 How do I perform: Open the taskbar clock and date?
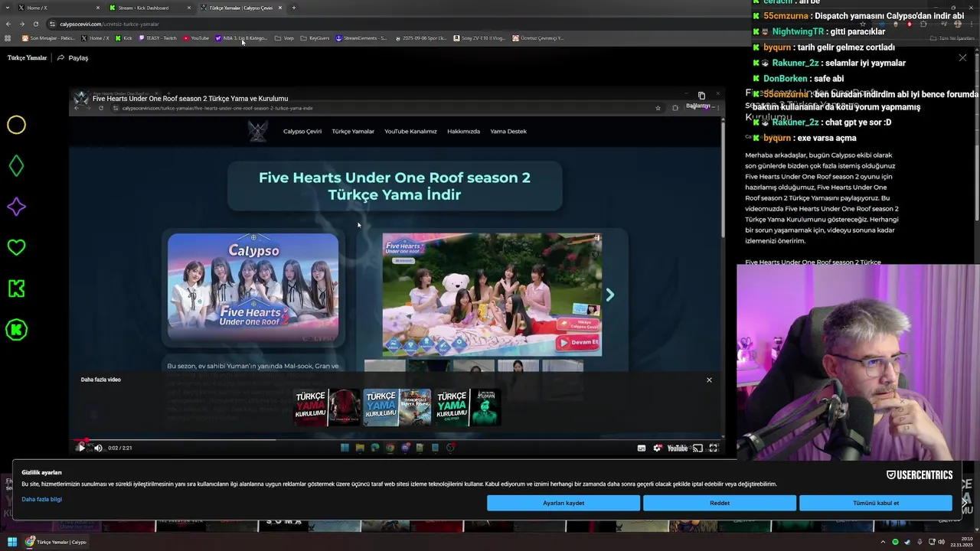coord(962,542)
